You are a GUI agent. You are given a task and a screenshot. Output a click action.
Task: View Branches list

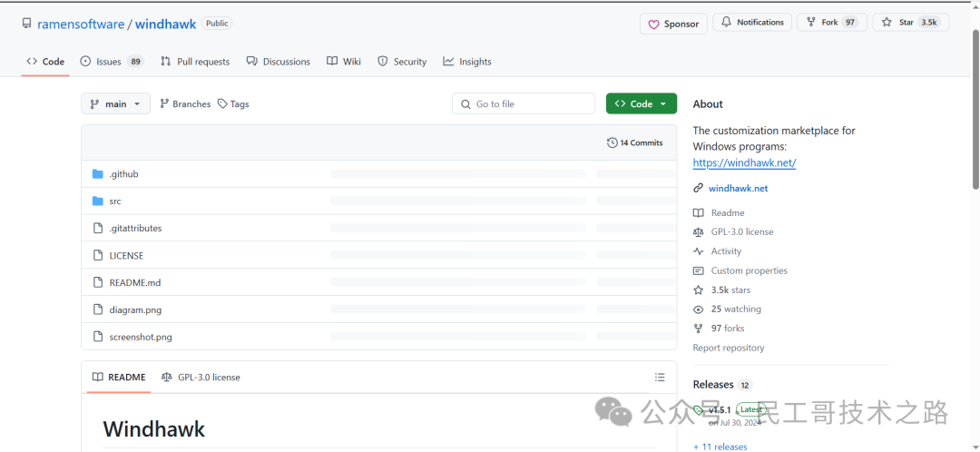[x=185, y=103]
